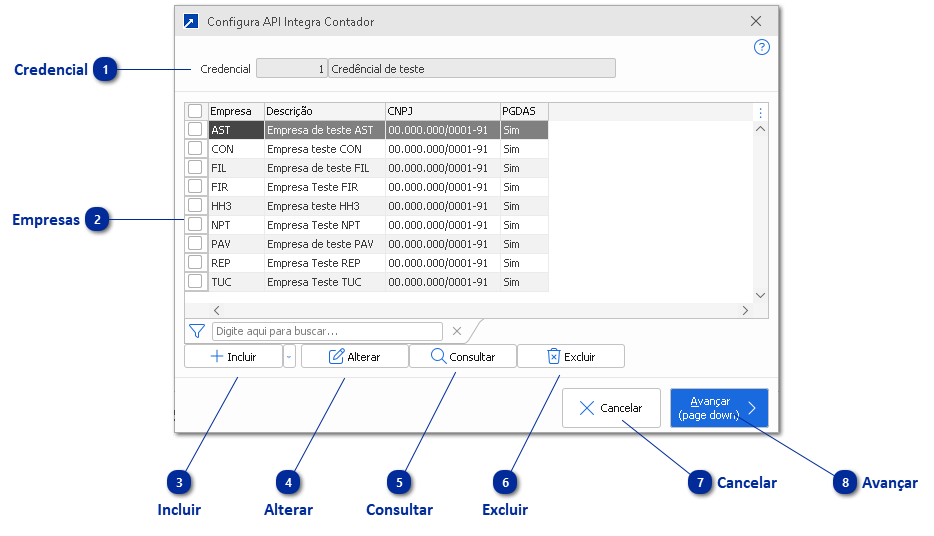Open grid options three-dot menu
The image size is (934, 536).
pos(760,112)
